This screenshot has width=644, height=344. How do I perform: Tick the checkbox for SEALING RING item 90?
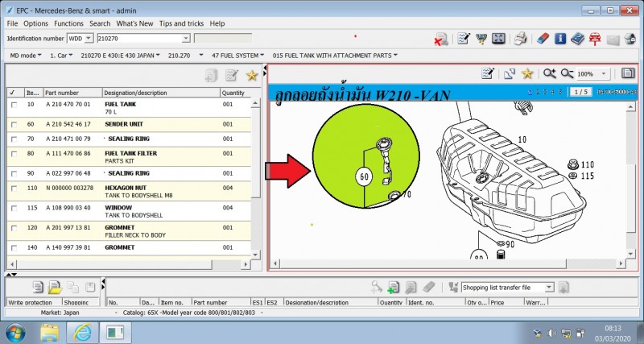14,174
